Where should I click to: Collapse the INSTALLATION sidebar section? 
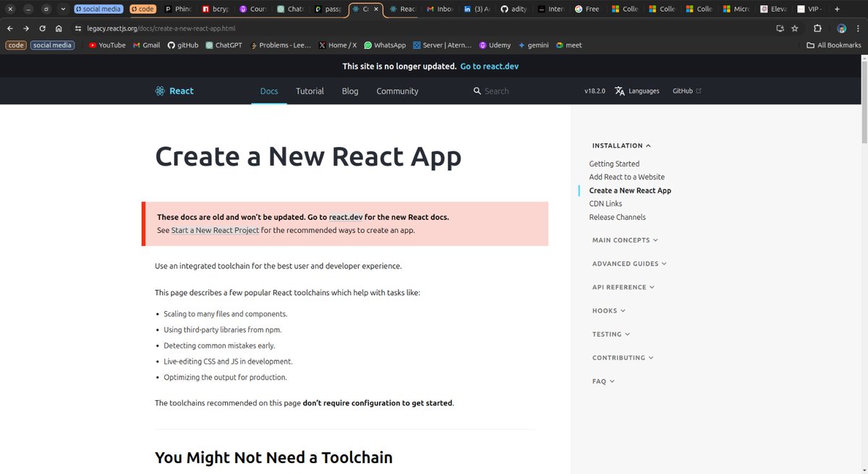(x=621, y=145)
